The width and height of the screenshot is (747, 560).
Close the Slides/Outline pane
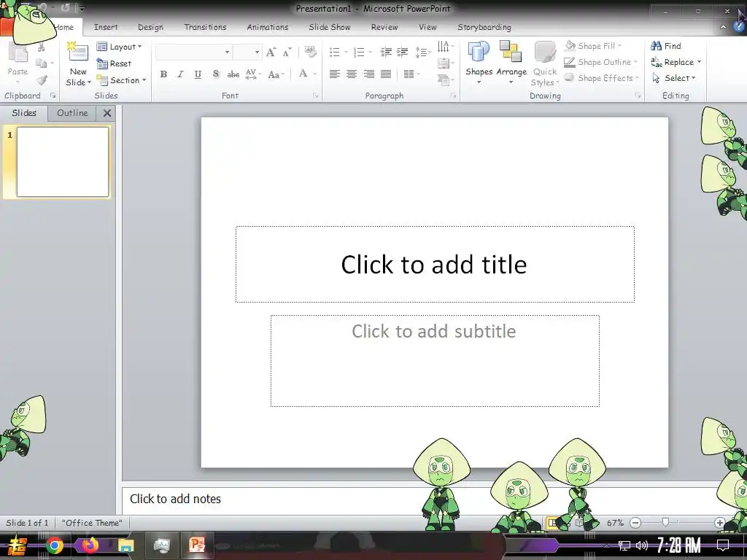point(107,113)
